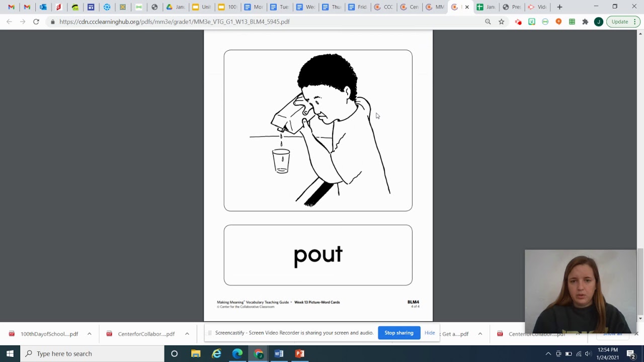
Task: Switch to the 'Thu' Google Docs tab
Action: pos(332,7)
